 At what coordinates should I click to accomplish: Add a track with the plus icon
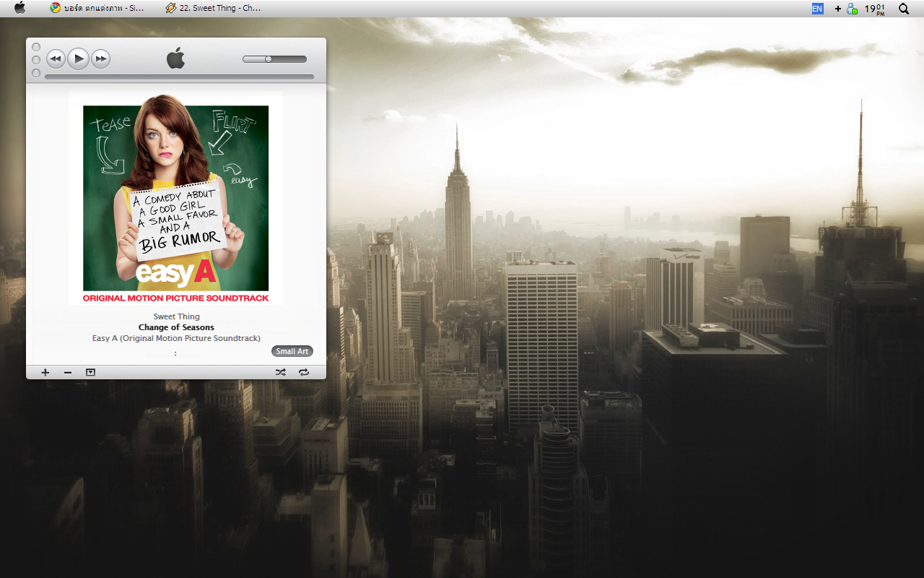click(45, 372)
